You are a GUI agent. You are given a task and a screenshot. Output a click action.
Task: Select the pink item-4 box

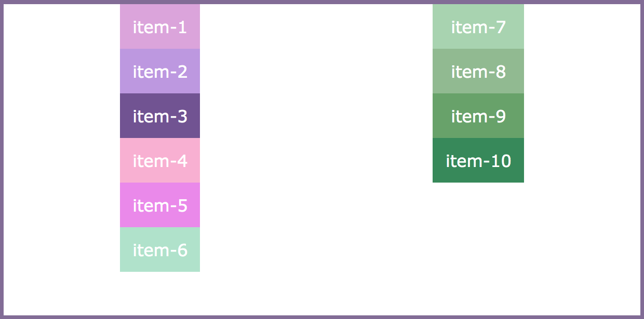160,160
